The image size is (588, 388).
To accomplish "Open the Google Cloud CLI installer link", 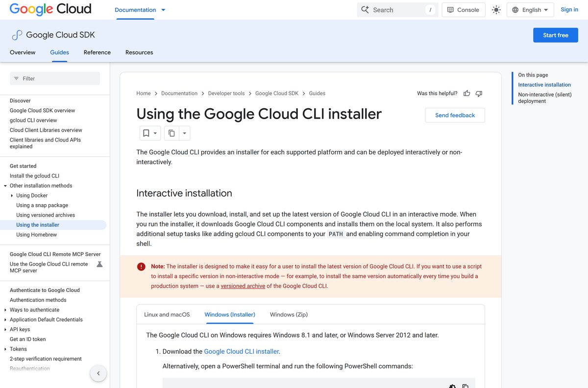I will point(242,351).
